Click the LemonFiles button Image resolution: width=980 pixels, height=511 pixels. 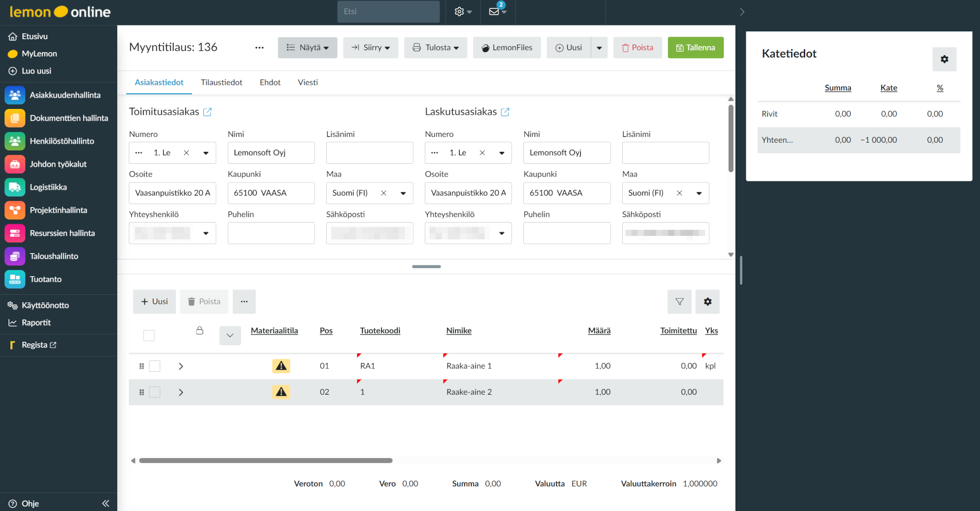(x=507, y=48)
